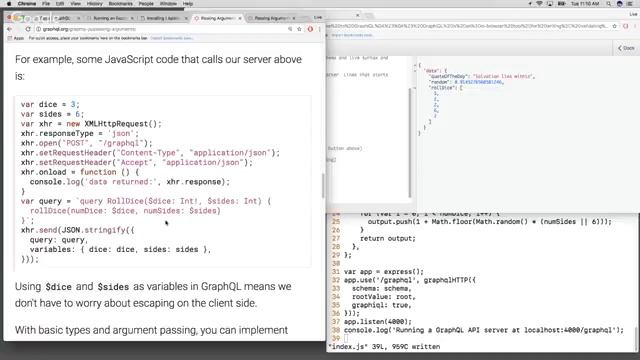The width and height of the screenshot is (640, 360).
Task: Click 'quoteOfTheDay' key in GraphiQL result
Action: click(448, 76)
